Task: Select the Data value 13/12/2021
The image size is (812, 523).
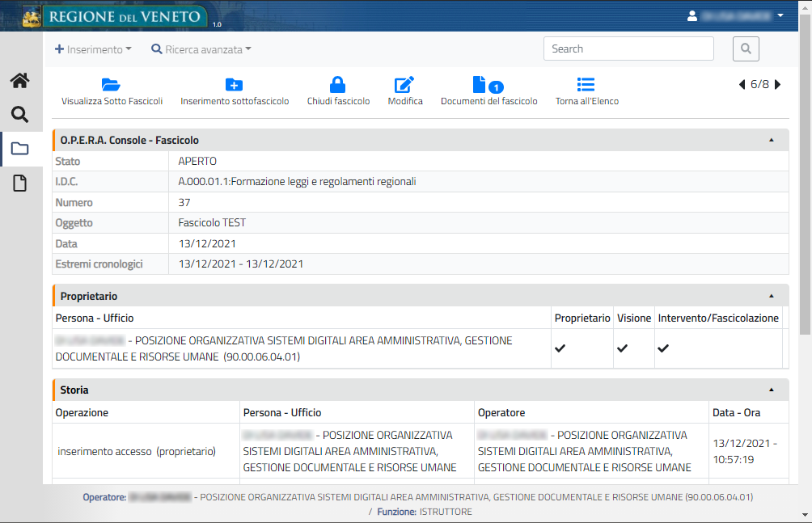Action: pos(207,243)
